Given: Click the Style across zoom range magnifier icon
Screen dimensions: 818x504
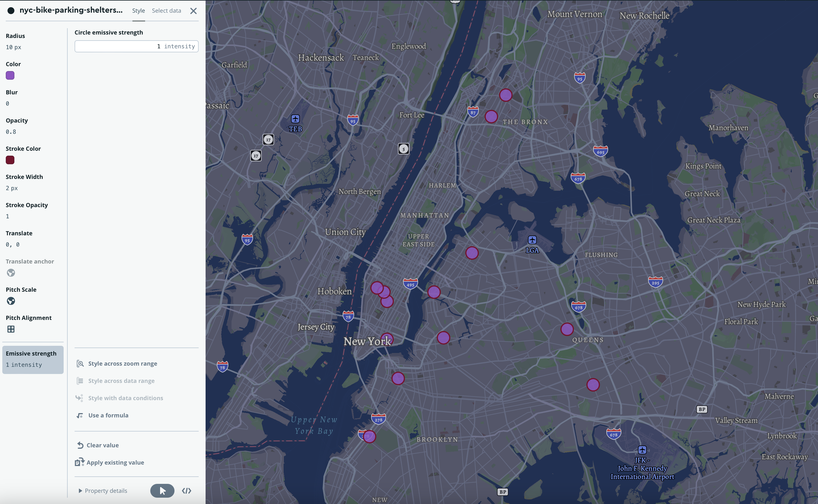Looking at the screenshot, I should (80, 363).
